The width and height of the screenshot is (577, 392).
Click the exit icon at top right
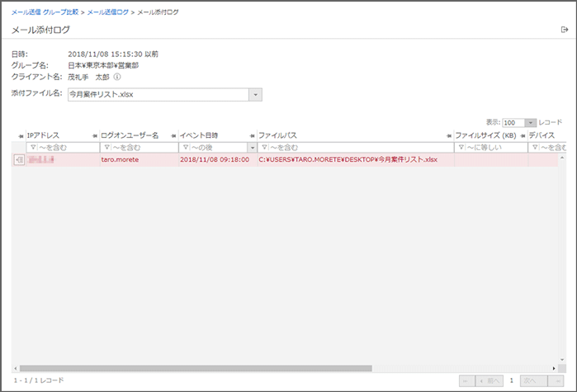click(x=565, y=30)
